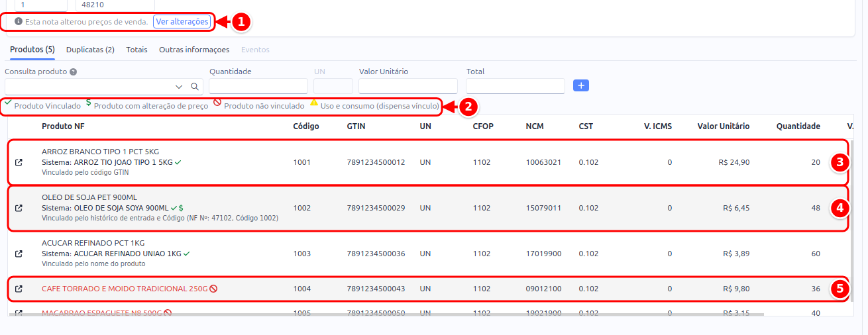Image resolution: width=868 pixels, height=335 pixels.
Task: Select Produto NF column header
Action: point(63,126)
